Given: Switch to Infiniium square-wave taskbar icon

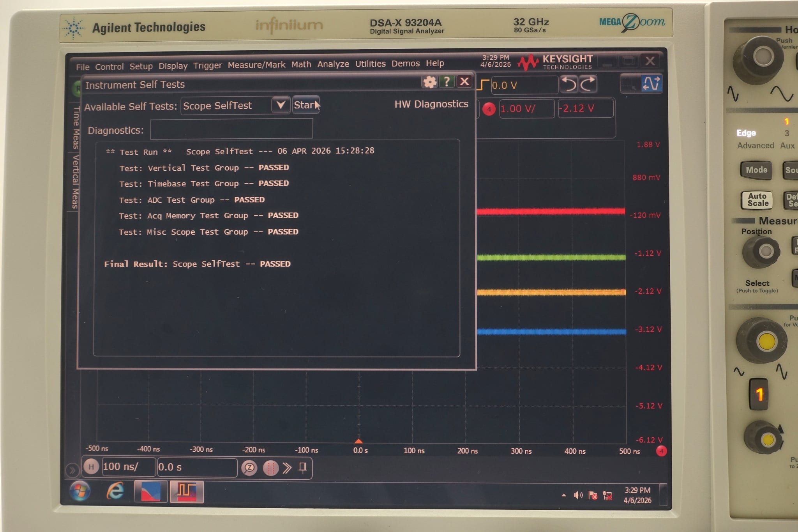Looking at the screenshot, I should [187, 492].
